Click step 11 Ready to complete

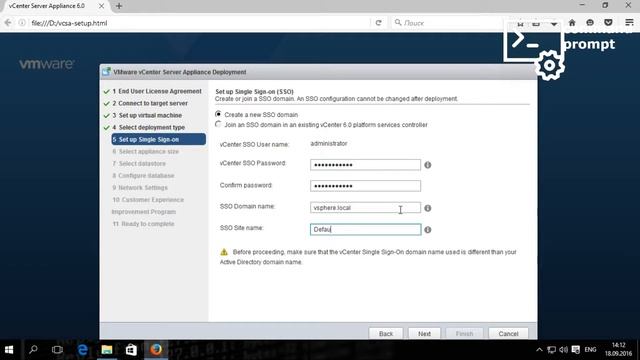point(143,224)
